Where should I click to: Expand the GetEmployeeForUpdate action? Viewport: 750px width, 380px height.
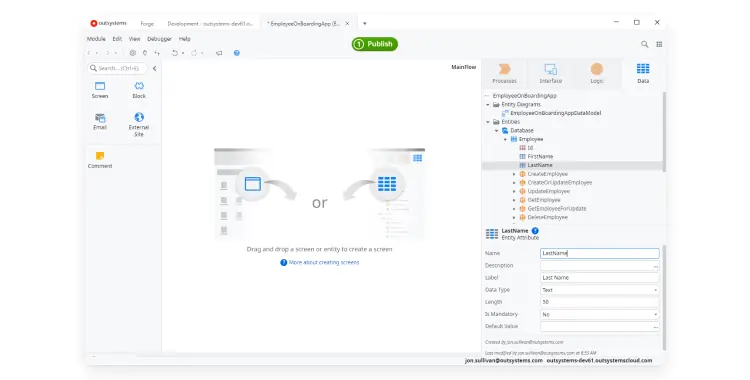click(514, 209)
